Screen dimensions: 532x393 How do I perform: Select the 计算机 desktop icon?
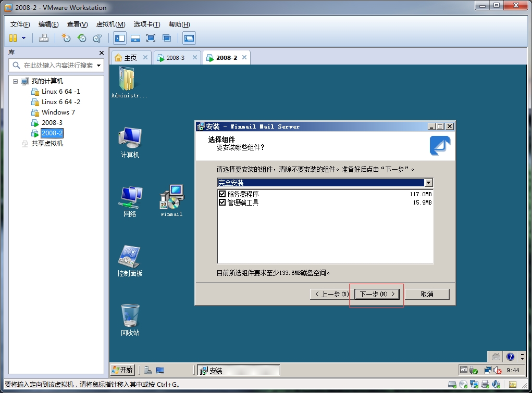[x=130, y=143]
